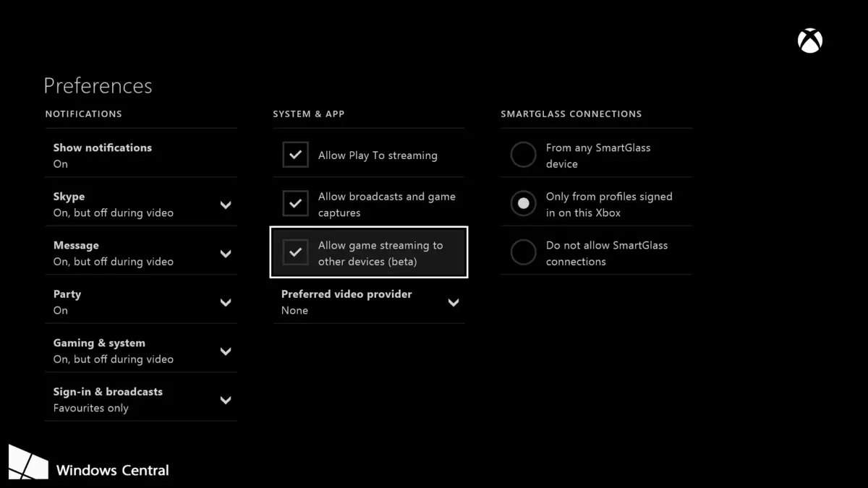Select the Notifications section header
This screenshot has width=868, height=488.
click(83, 114)
